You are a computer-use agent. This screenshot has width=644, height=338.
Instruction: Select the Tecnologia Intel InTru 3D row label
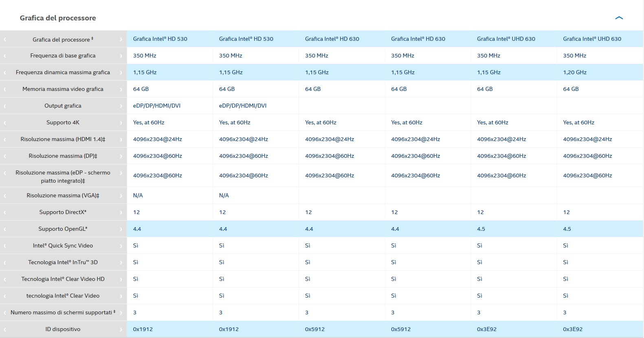pyautogui.click(x=63, y=262)
